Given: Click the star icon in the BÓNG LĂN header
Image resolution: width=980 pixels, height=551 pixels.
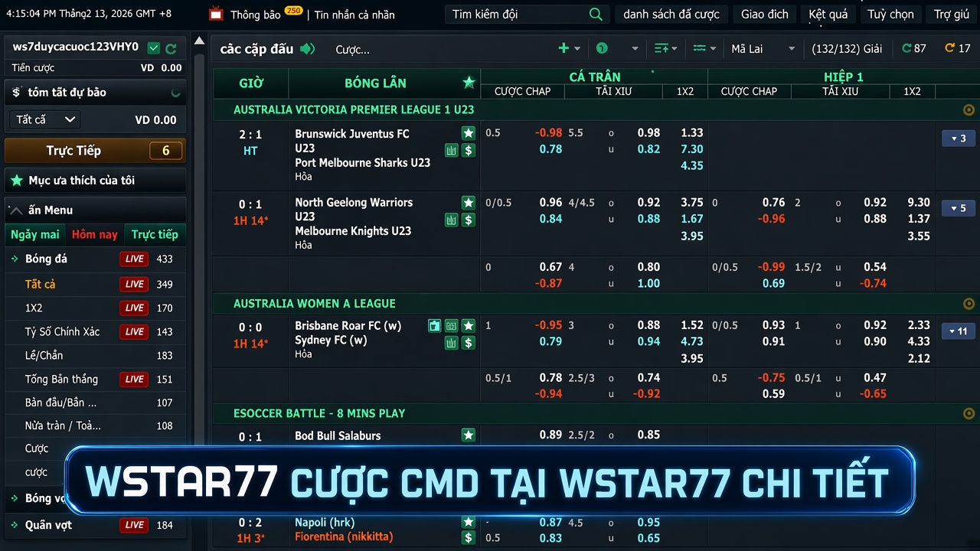Looking at the screenshot, I should [x=469, y=83].
